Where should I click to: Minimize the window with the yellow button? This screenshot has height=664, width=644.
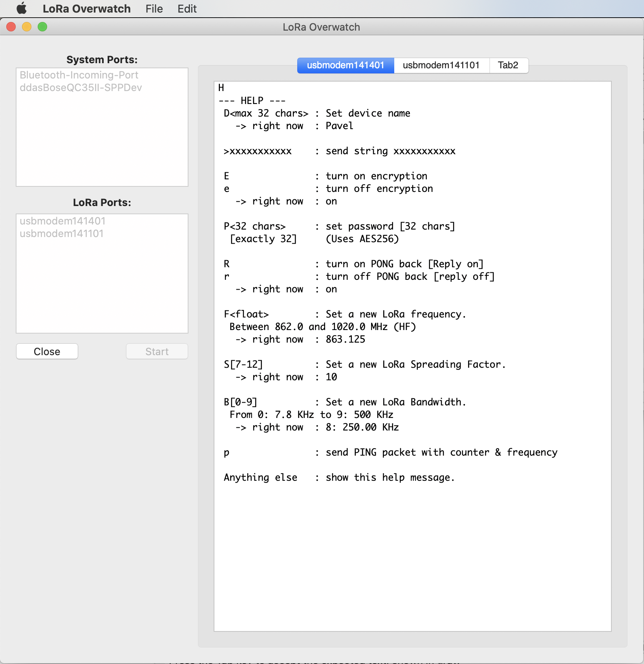pos(27,27)
